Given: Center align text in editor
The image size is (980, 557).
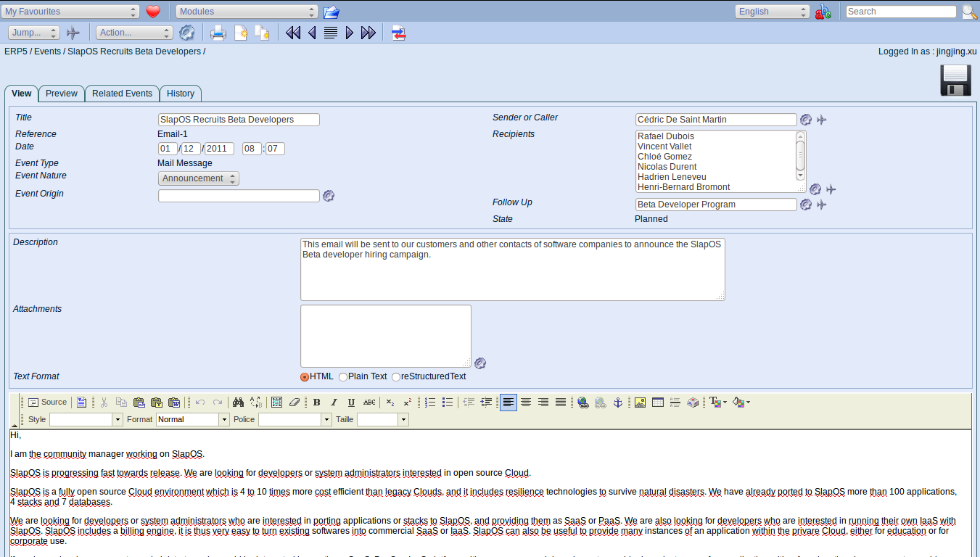Looking at the screenshot, I should click(x=526, y=403).
